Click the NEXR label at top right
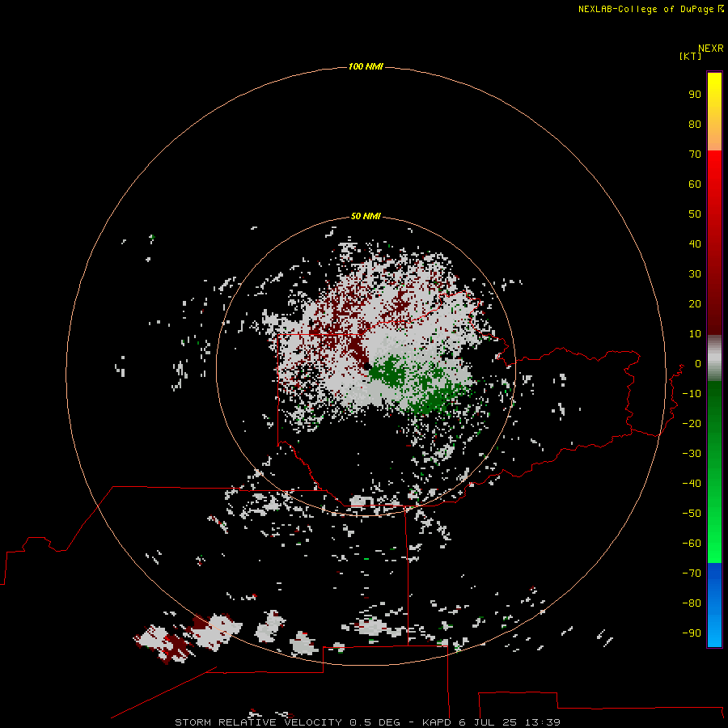The image size is (728, 728). pos(711,49)
